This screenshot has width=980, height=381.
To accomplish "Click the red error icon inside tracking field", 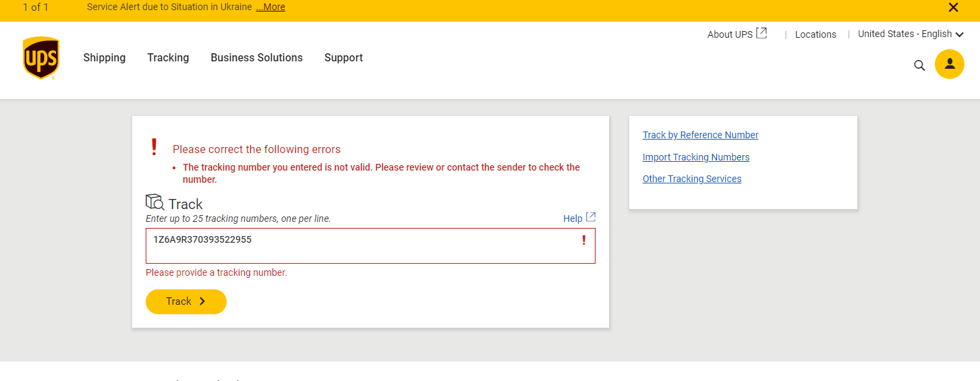I will (x=583, y=240).
